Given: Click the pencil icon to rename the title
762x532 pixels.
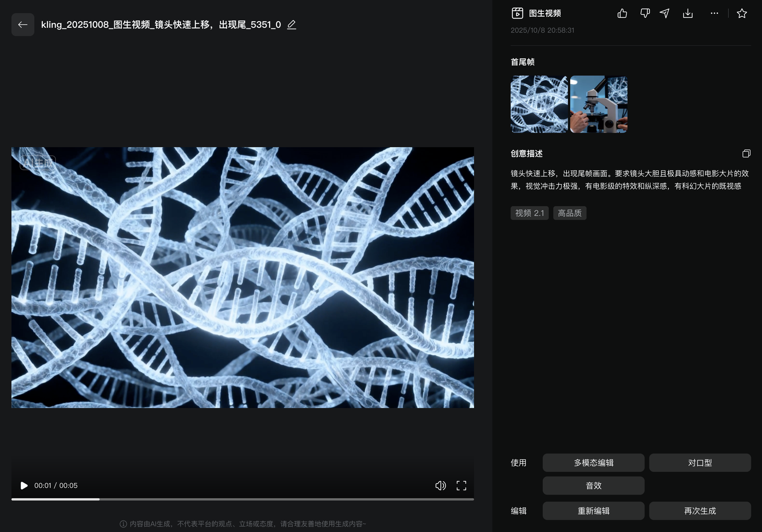Looking at the screenshot, I should (291, 25).
